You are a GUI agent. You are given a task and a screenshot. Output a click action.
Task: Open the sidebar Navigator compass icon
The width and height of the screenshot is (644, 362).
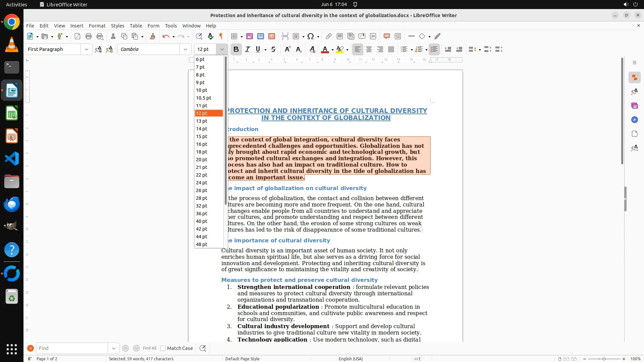[x=634, y=120]
